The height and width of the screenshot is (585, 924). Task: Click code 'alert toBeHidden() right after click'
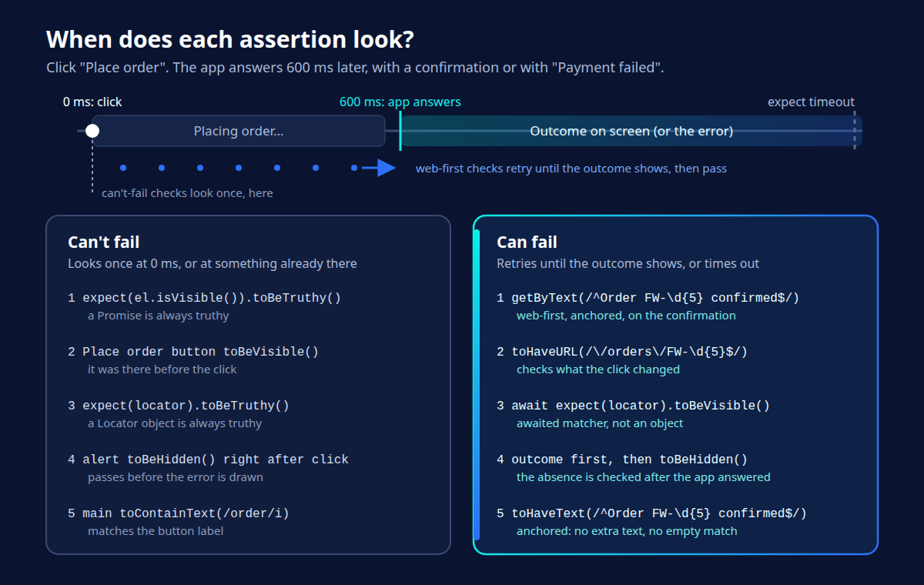tap(216, 460)
